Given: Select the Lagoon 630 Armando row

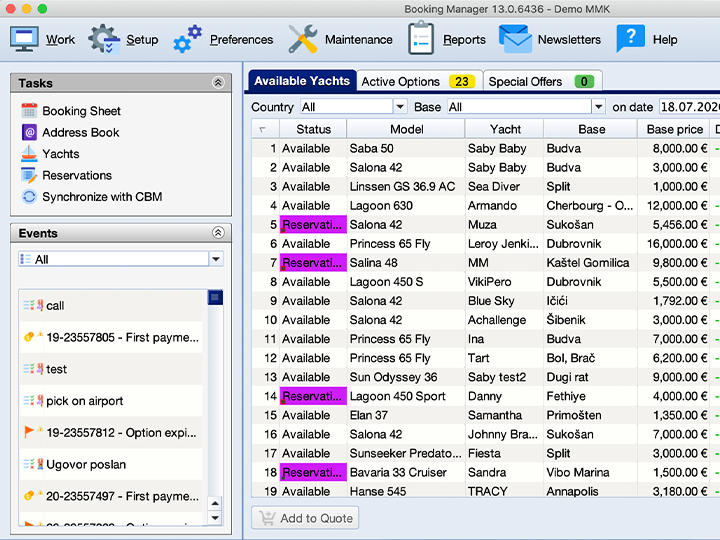Looking at the screenshot, I should tap(486, 205).
